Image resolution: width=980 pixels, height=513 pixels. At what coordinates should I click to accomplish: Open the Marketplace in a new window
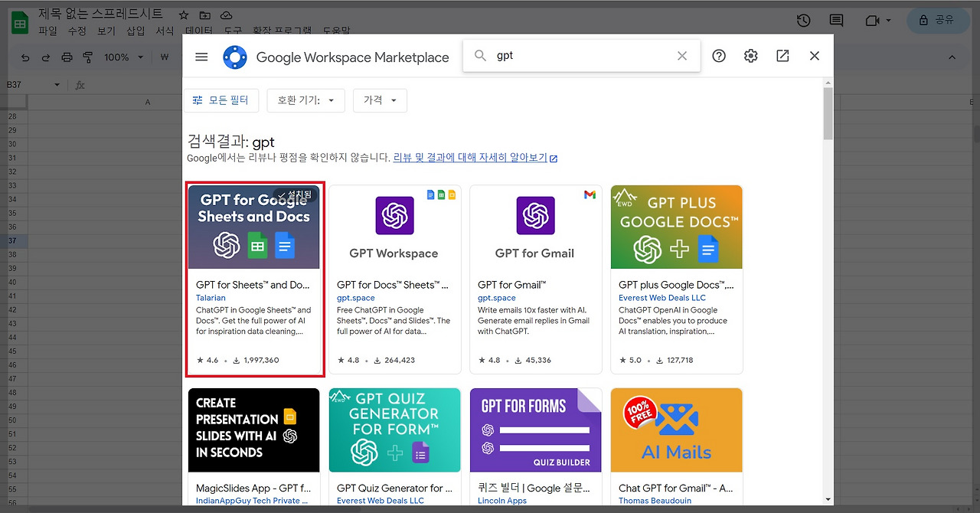[782, 56]
